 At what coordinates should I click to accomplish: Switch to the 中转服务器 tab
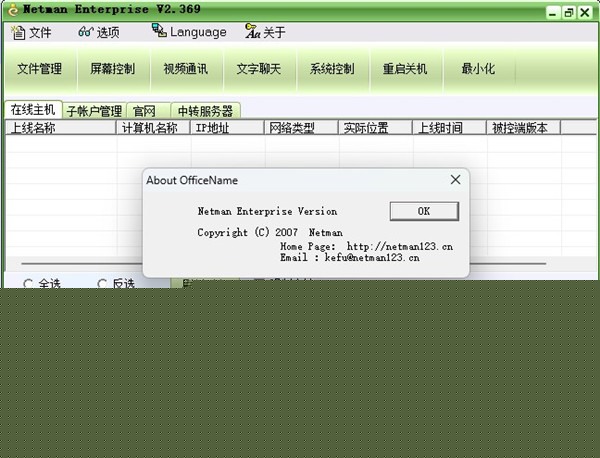click(205, 111)
